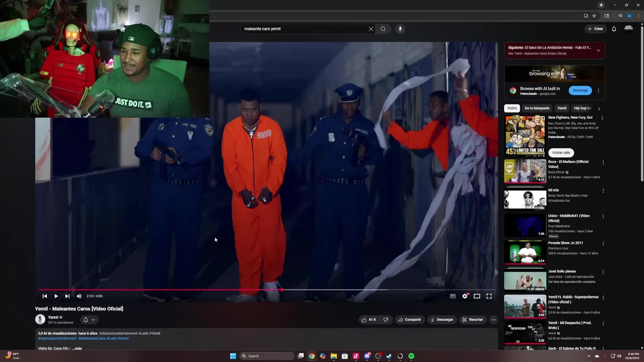644x362 pixels.
Task: Select the Todos filter chip
Action: click(x=512, y=108)
